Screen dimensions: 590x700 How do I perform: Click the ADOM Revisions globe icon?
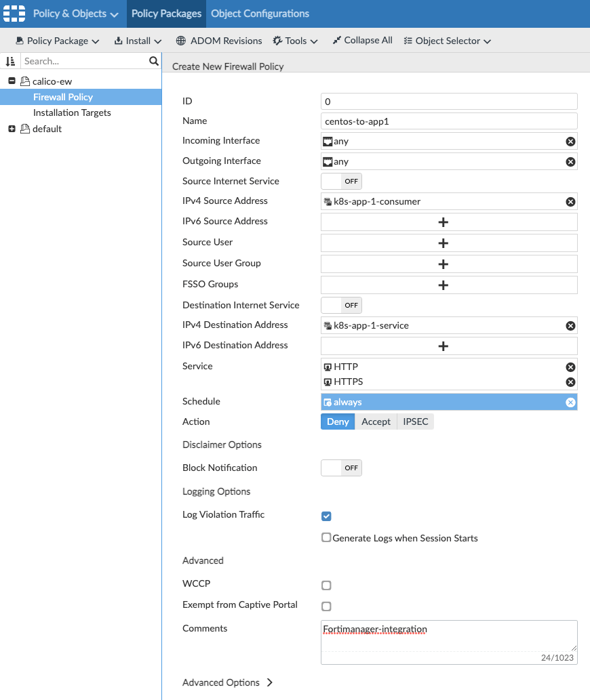pyautogui.click(x=181, y=41)
